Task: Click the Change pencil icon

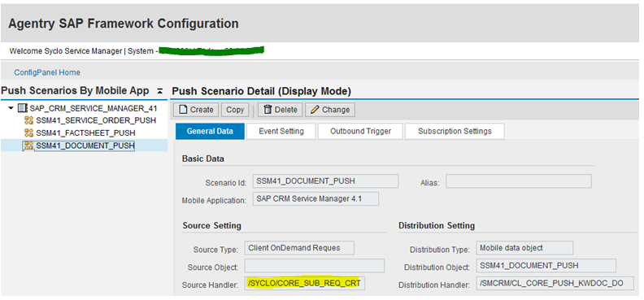Action: [x=315, y=110]
